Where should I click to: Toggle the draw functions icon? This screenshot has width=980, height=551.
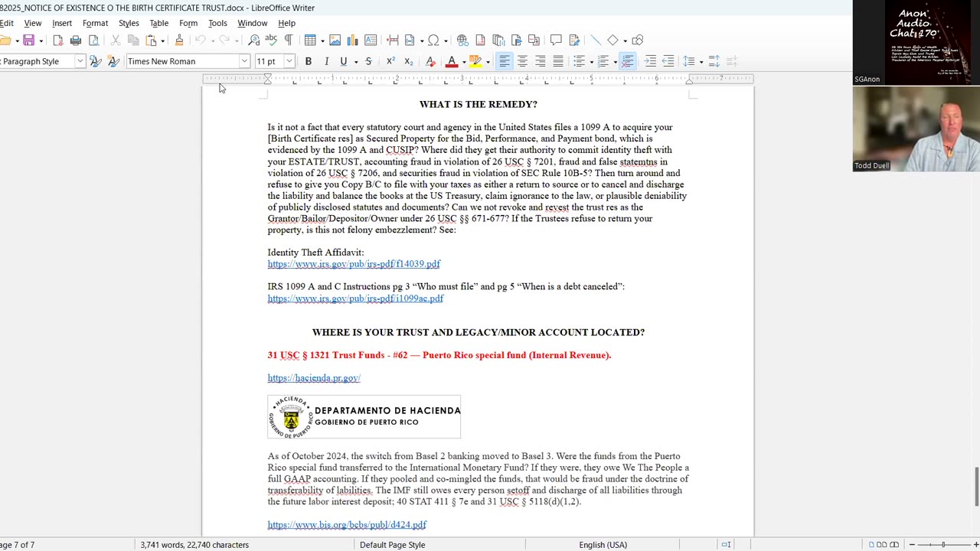pyautogui.click(x=638, y=41)
